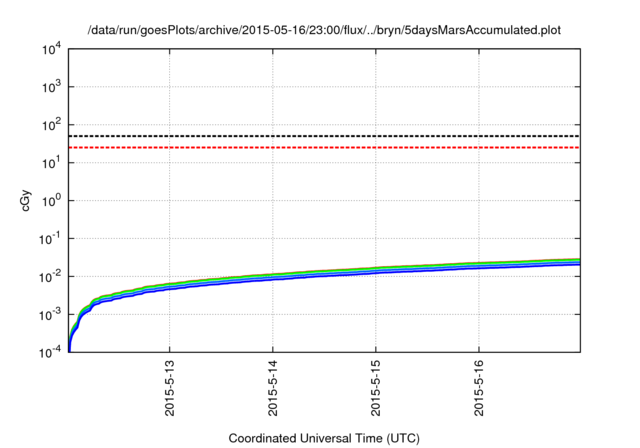Click the red dashed threshold line
The image size is (640, 448).
[324, 147]
